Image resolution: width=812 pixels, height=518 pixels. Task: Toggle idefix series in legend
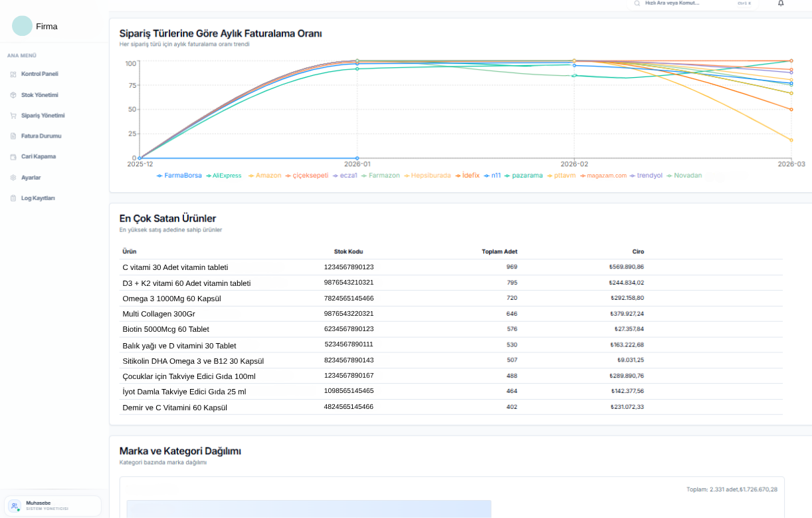(466, 176)
